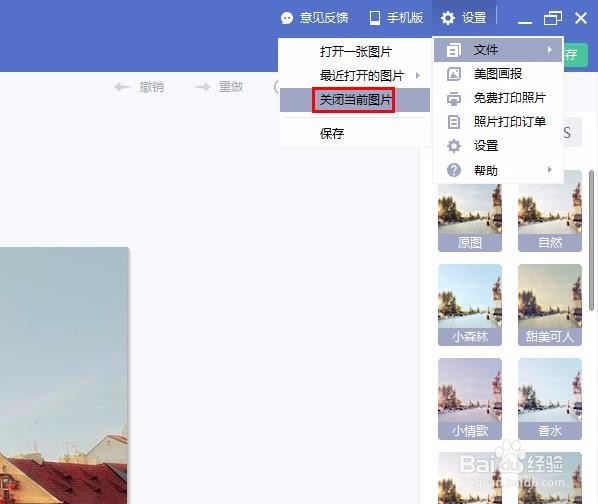This screenshot has width=598, height=504.
Task: Click the 手机版 phone icon
Action: tap(375, 18)
